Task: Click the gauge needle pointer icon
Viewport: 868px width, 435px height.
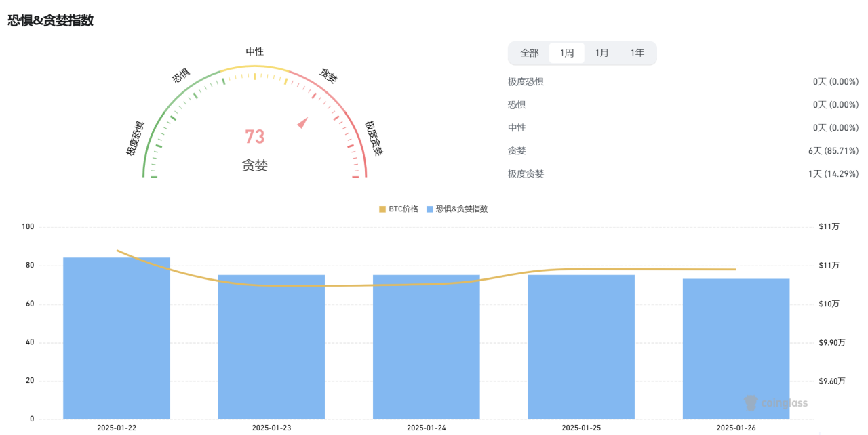Action: coord(303,123)
